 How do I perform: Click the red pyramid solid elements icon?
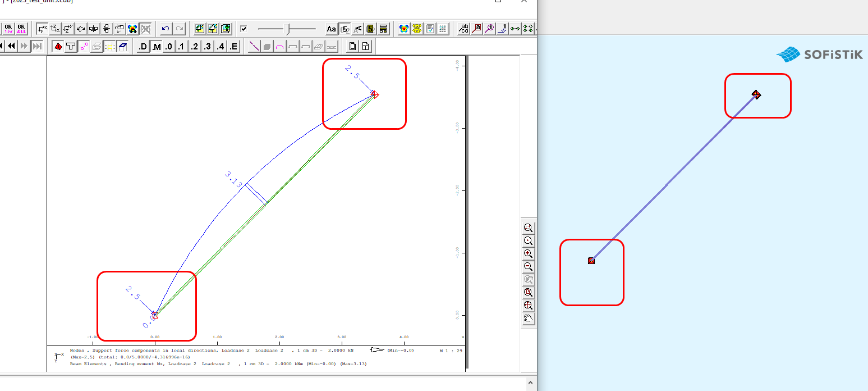tap(58, 46)
